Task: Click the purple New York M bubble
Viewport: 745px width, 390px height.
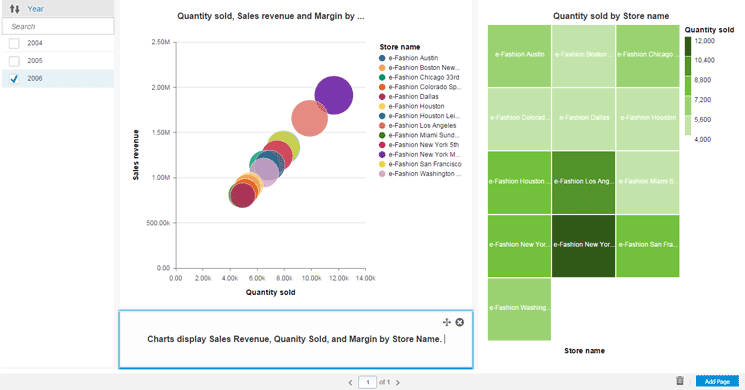Action: point(334,95)
